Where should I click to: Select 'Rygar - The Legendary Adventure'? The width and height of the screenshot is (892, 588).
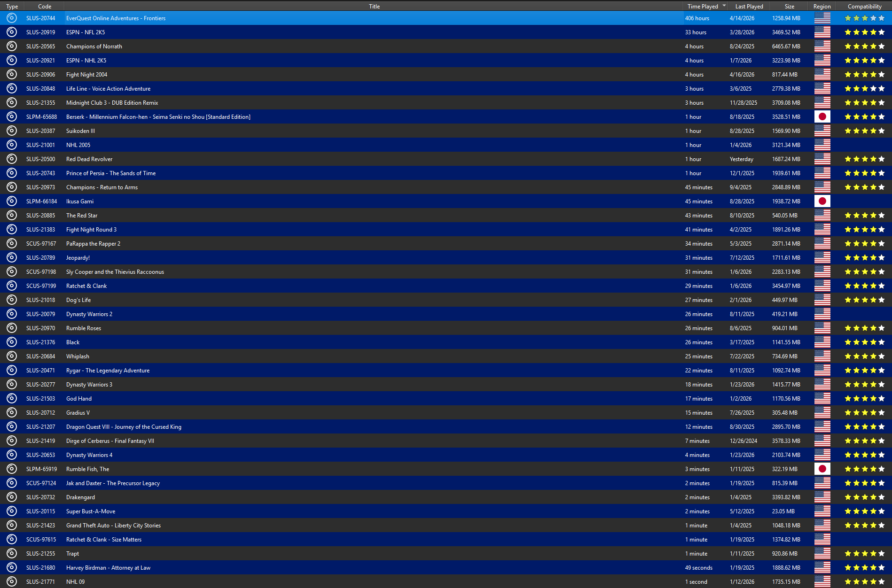[x=108, y=370]
